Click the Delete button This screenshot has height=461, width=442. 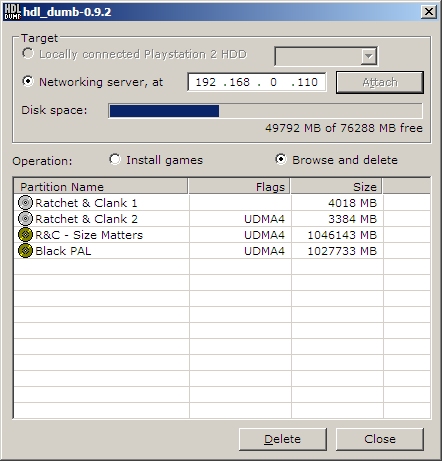[283, 439]
